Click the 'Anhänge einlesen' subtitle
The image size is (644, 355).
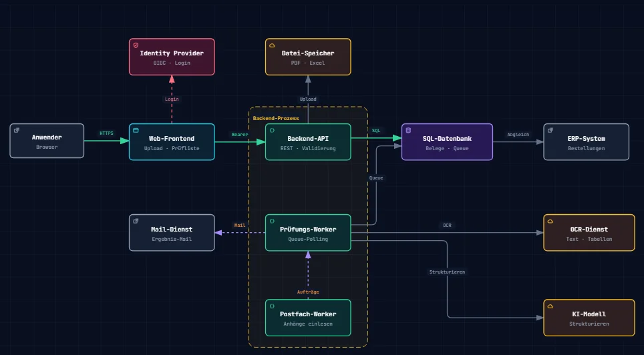pos(308,324)
